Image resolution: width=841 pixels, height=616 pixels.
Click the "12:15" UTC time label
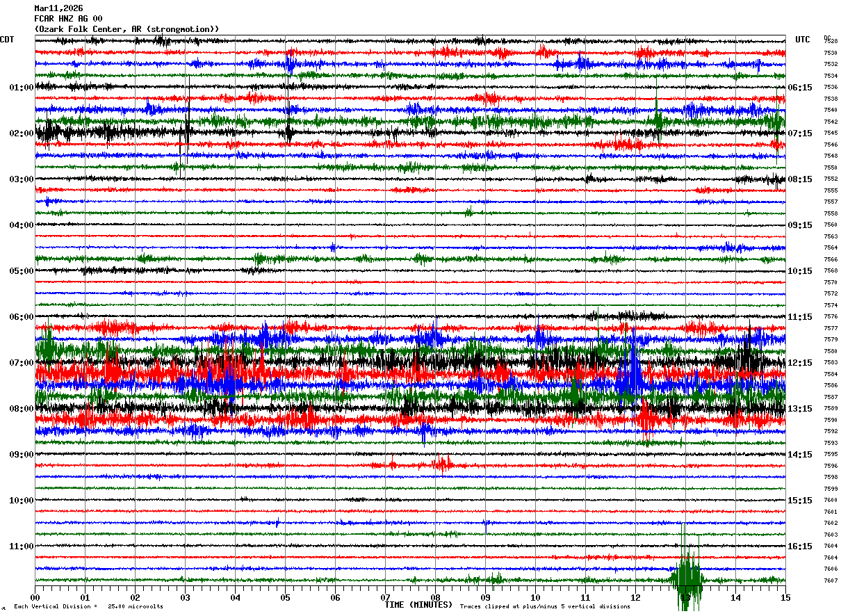[x=800, y=363]
